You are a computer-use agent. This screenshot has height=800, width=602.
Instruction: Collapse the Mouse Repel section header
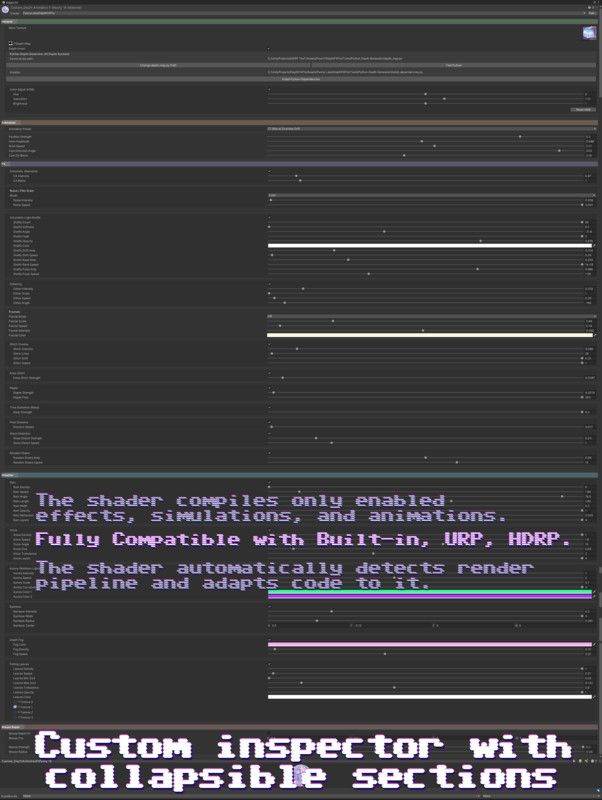pos(299,727)
